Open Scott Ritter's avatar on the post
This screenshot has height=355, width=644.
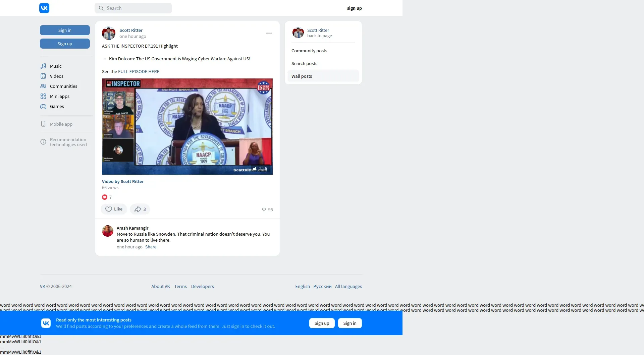click(x=109, y=33)
